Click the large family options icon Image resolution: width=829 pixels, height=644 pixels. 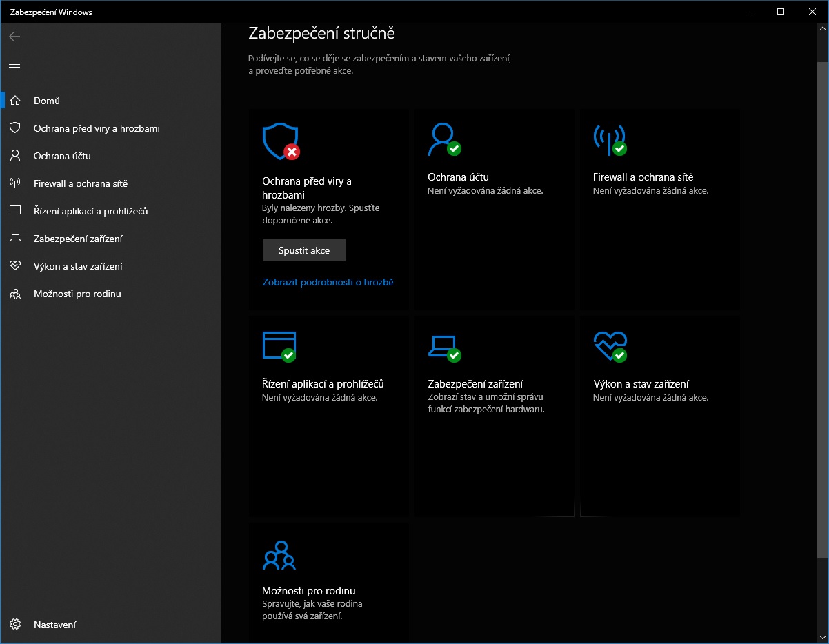(279, 555)
